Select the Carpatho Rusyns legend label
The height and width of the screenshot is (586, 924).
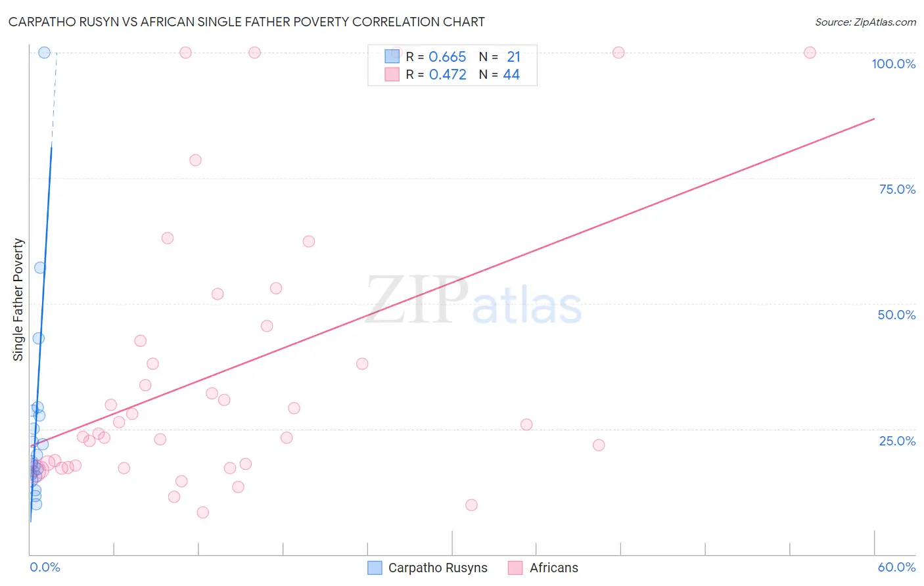tap(438, 568)
